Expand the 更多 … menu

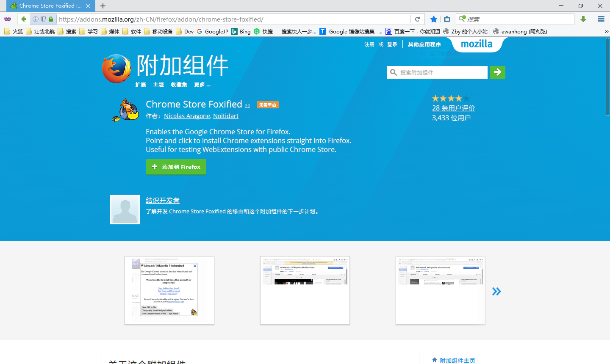(202, 84)
